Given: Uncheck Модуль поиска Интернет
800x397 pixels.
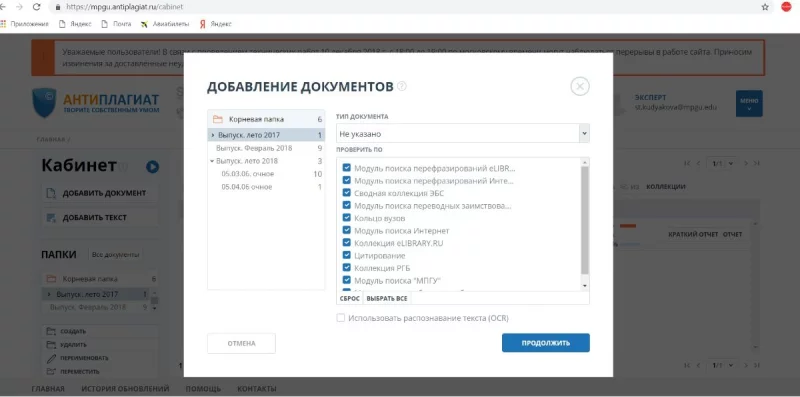Looking at the screenshot, I should point(347,230).
